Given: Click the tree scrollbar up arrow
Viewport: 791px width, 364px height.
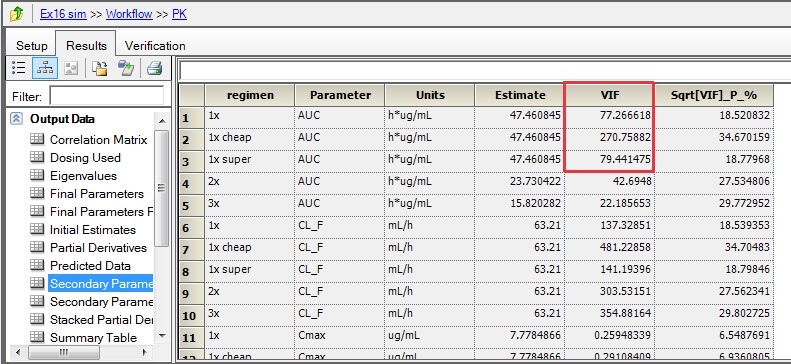Looking at the screenshot, I should [x=162, y=121].
